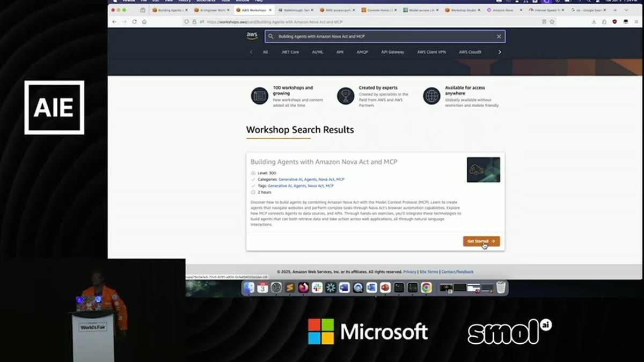Open Google Chrome from the dock
Image resolution: width=644 pixels, height=362 pixels.
(426, 288)
